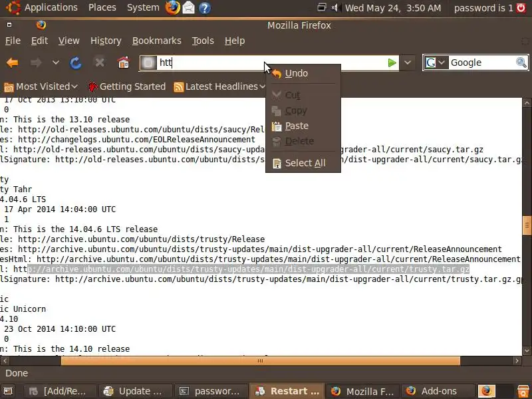This screenshot has height=399, width=532.
Task: Switch to the Mozilla F... taskbar window
Action: (363, 391)
